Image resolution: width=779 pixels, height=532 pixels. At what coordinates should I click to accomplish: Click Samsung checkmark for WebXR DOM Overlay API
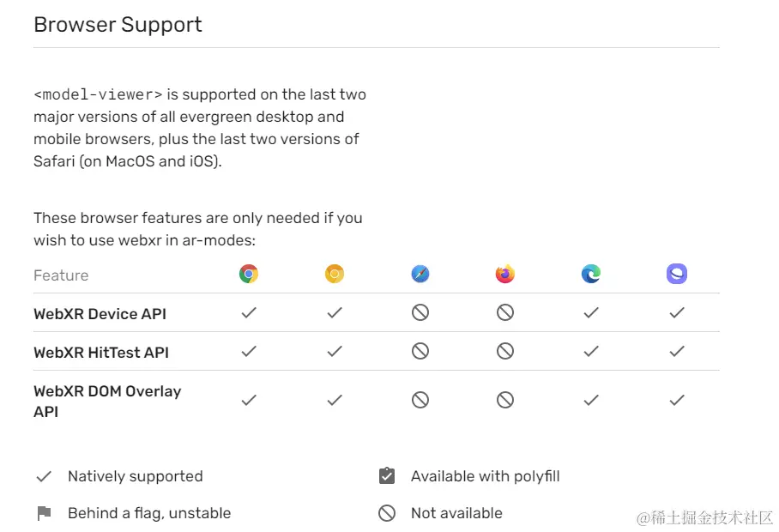coord(677,400)
